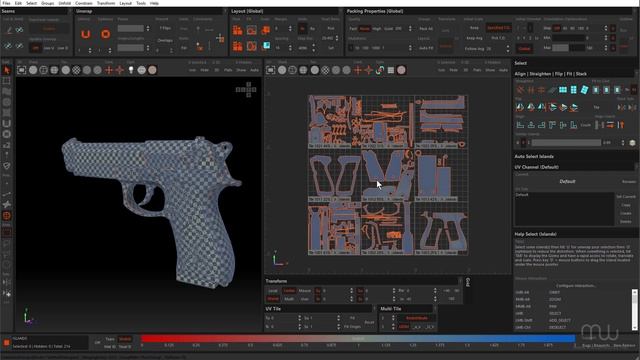Click the Fit icon in Layout panel
The width and height of the screenshot is (640, 360).
251,30
